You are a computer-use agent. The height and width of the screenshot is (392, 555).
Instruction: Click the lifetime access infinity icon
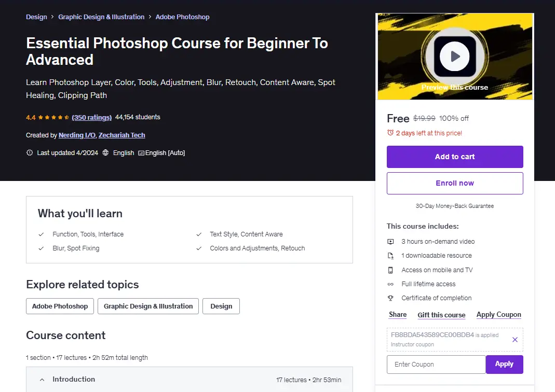click(390, 284)
